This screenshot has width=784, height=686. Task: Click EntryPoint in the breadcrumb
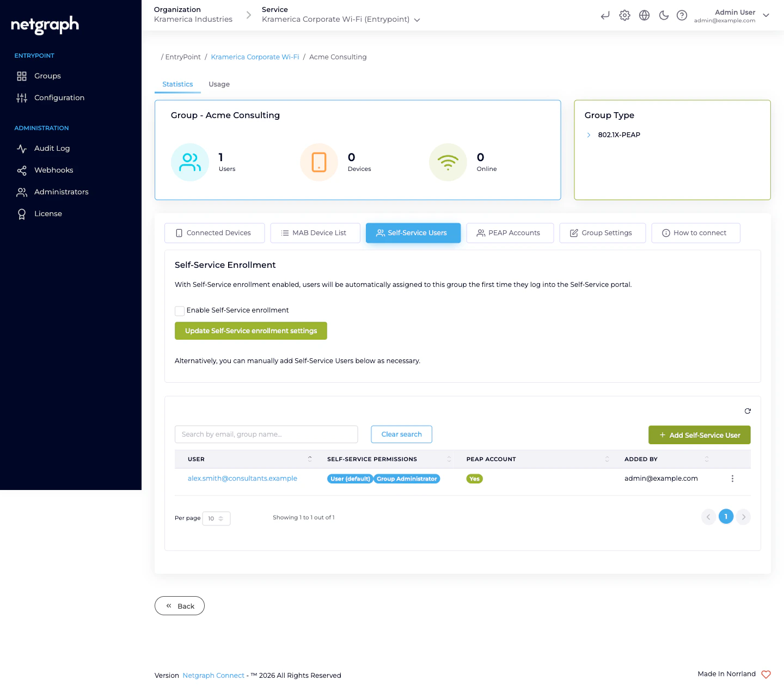point(183,57)
